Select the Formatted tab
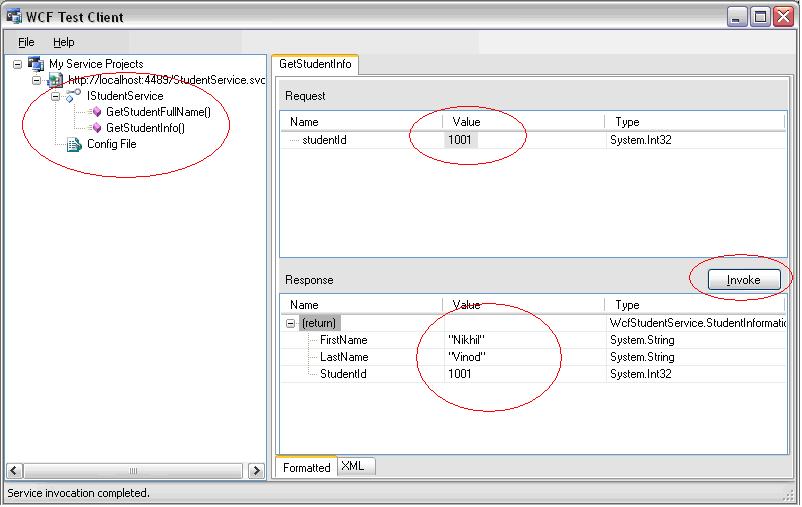This screenshot has width=802, height=507. pos(307,467)
